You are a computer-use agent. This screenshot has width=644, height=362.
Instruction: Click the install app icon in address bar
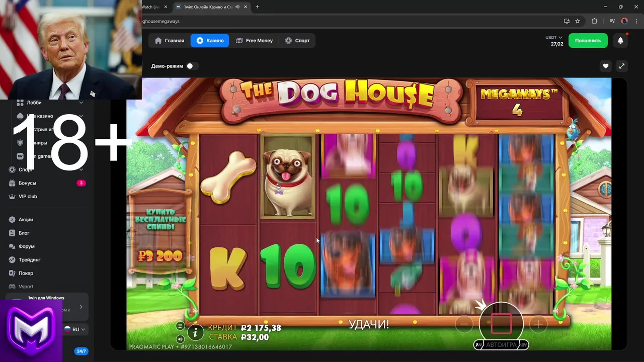(567, 21)
